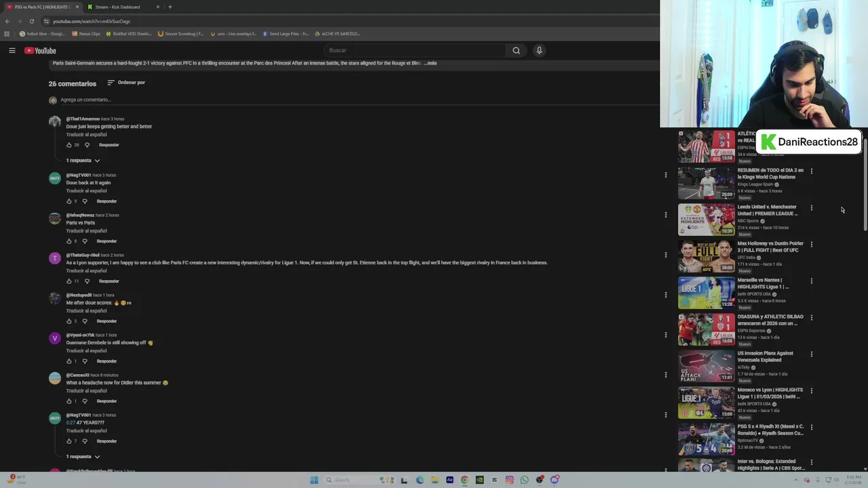Open @ThatsGuy-ri6ul's channel link

point(83,255)
